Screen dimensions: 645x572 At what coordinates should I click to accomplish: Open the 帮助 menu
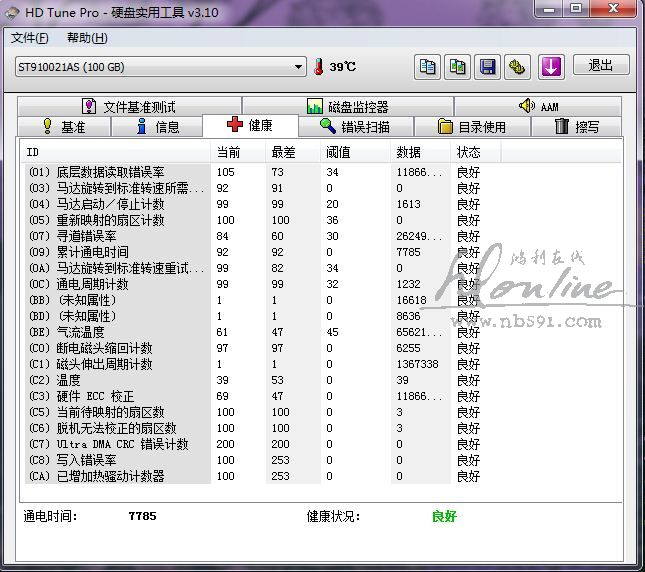86,38
